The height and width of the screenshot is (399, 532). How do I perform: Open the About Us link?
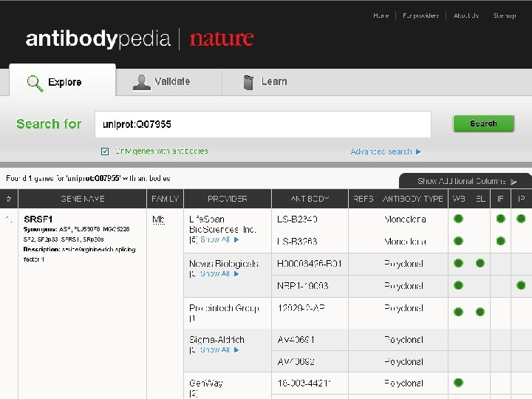[465, 16]
